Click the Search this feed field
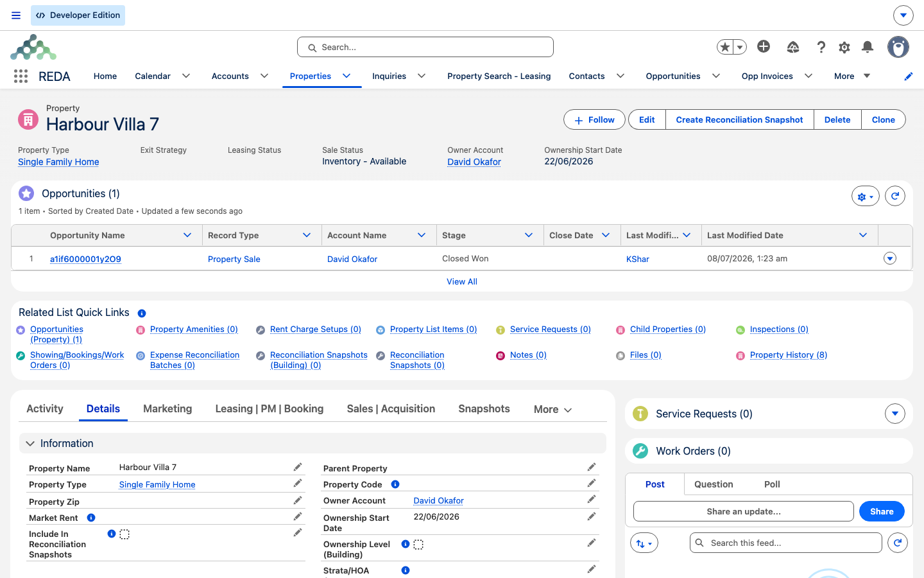924x578 pixels. [x=786, y=543]
